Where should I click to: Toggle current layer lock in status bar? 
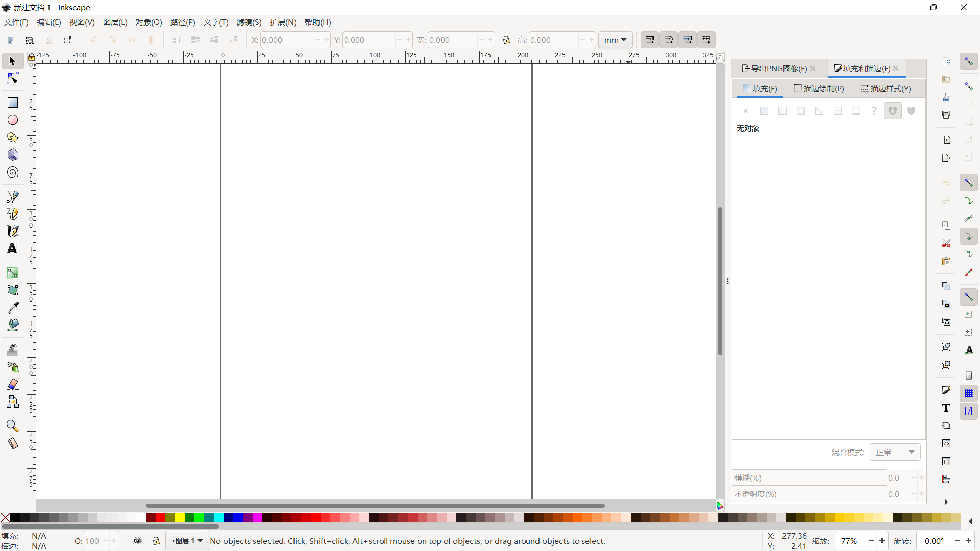[x=156, y=541]
